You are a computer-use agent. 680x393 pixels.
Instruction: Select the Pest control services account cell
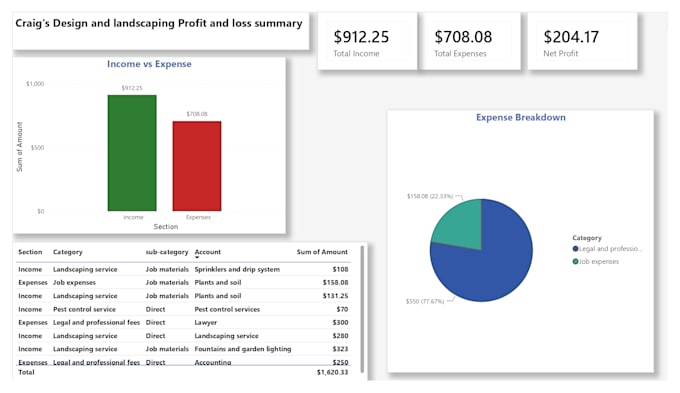pyautogui.click(x=227, y=309)
